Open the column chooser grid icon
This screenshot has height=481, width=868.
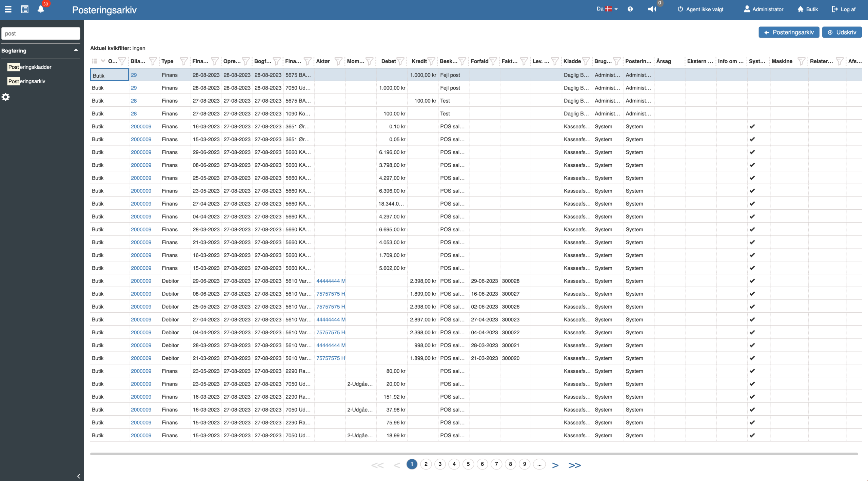pos(95,61)
